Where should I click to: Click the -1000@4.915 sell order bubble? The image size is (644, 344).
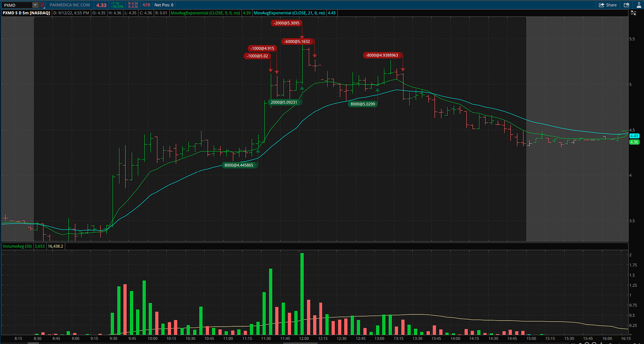(x=261, y=48)
